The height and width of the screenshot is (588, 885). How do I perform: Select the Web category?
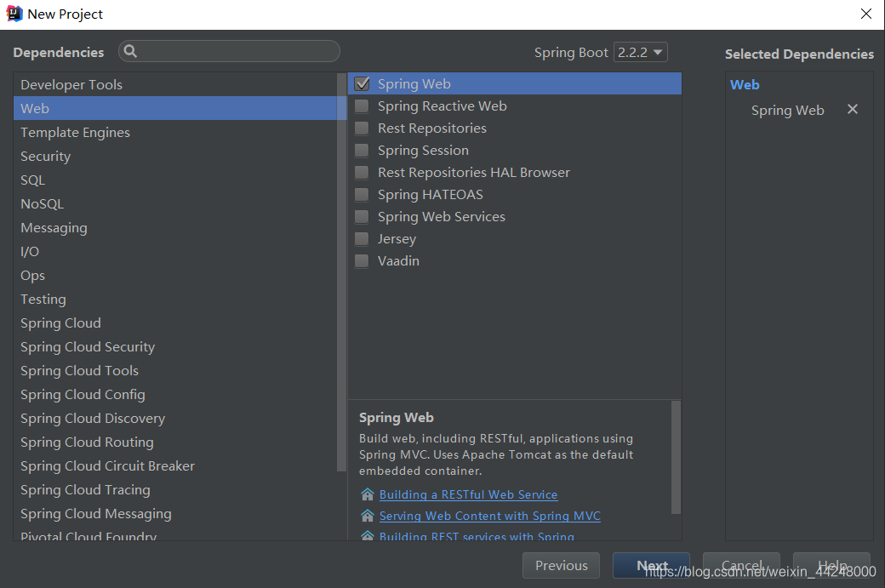(175, 108)
